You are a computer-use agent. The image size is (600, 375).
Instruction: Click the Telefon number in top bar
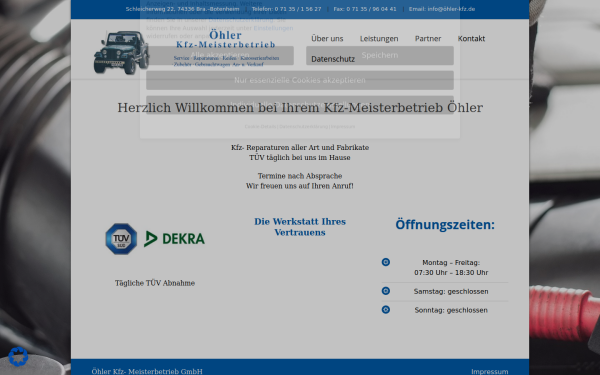(x=287, y=9)
